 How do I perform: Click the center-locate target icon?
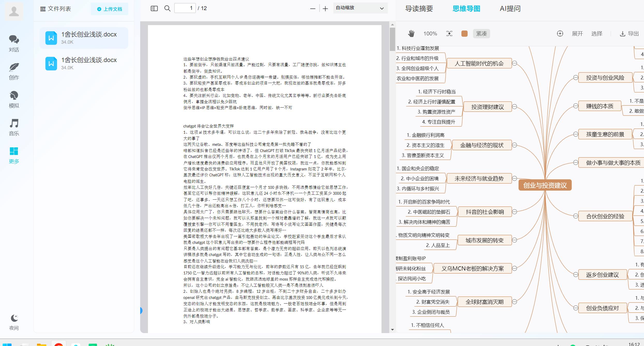[x=560, y=34]
